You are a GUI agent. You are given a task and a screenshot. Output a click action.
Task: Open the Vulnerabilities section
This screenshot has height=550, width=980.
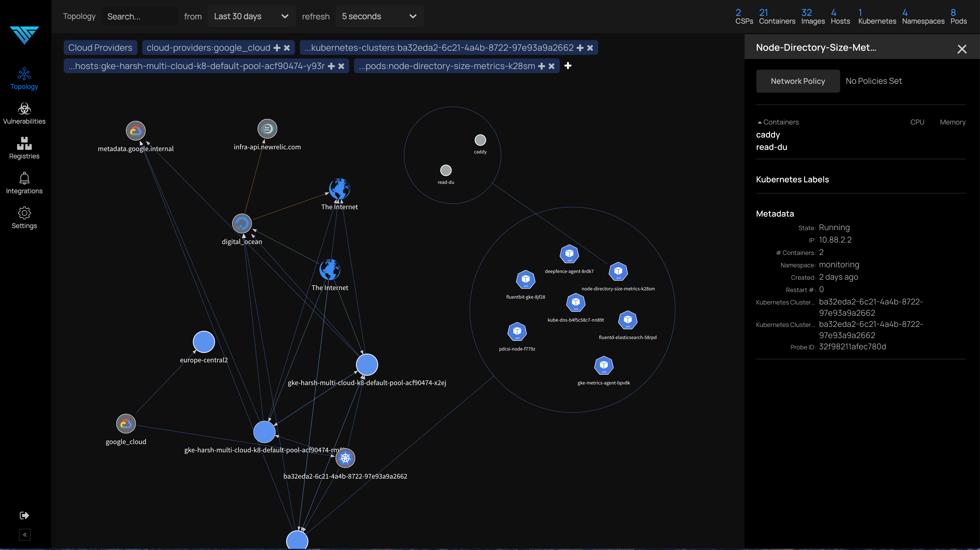point(24,113)
